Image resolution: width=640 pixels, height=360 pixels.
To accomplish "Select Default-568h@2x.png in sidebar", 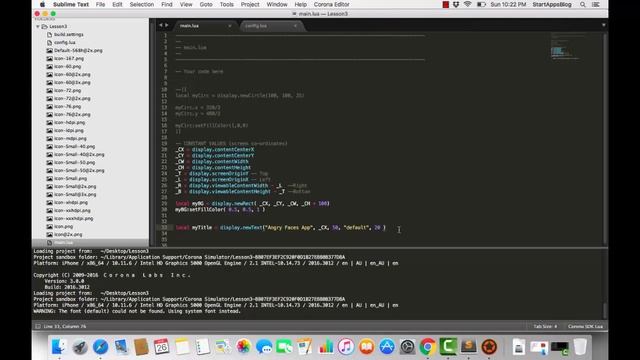I will 78,51.
